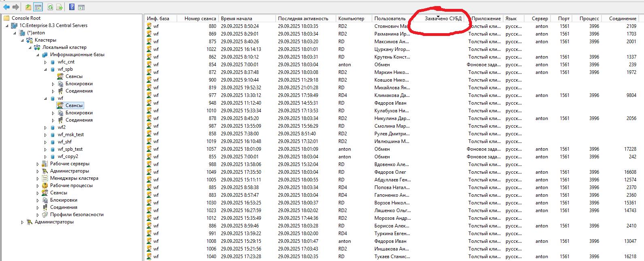The height and width of the screenshot is (261, 644).
Task: Select Console Root in the tree
Action: [26, 18]
